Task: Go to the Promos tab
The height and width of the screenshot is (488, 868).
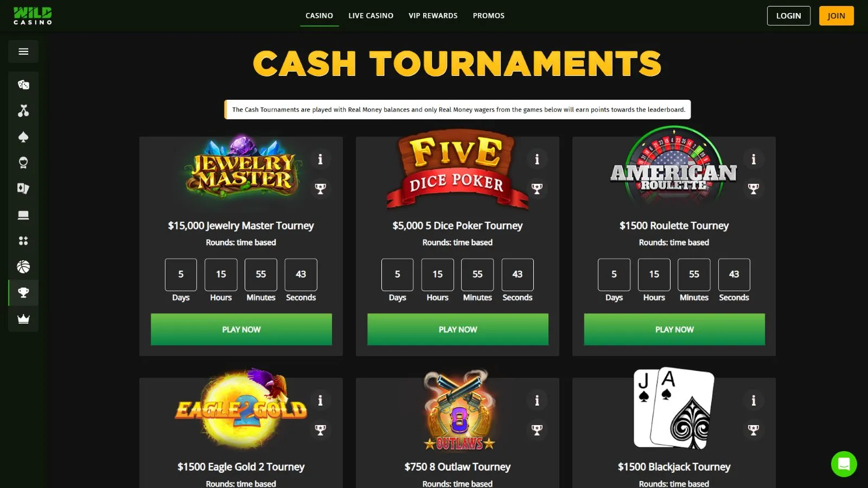Action: coord(489,16)
